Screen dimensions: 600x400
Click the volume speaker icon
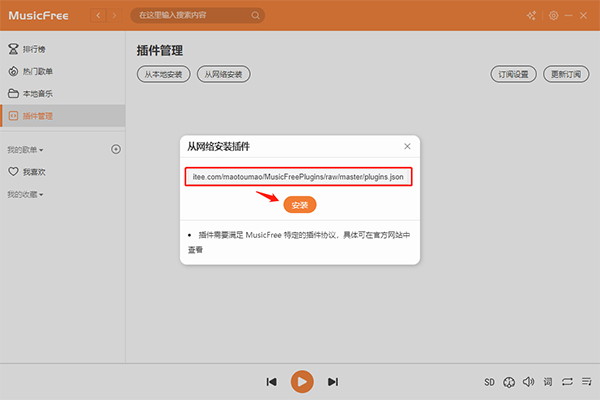pos(528,382)
